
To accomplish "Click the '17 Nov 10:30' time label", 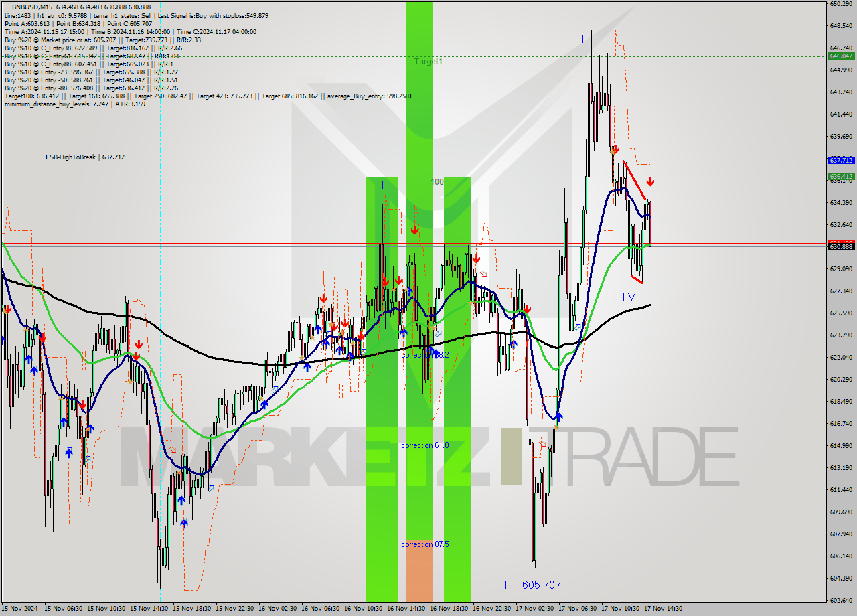I will [621, 609].
